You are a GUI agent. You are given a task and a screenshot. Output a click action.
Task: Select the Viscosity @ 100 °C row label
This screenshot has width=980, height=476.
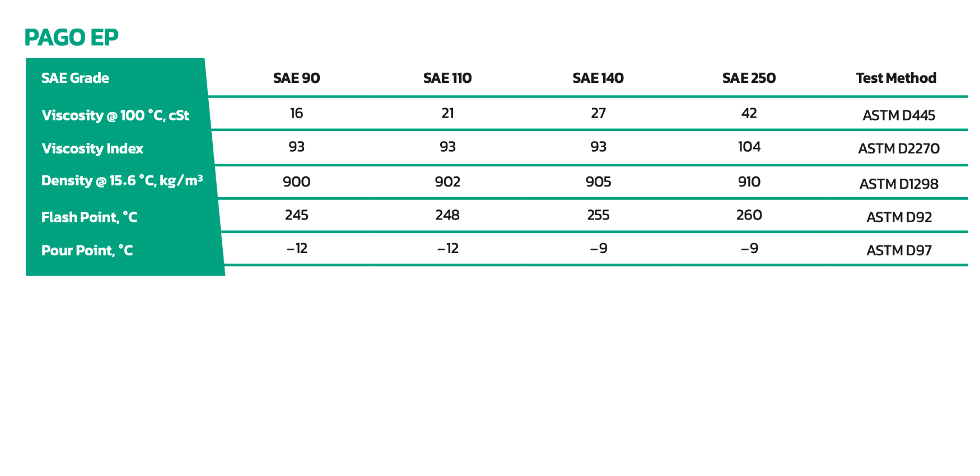pos(115,115)
